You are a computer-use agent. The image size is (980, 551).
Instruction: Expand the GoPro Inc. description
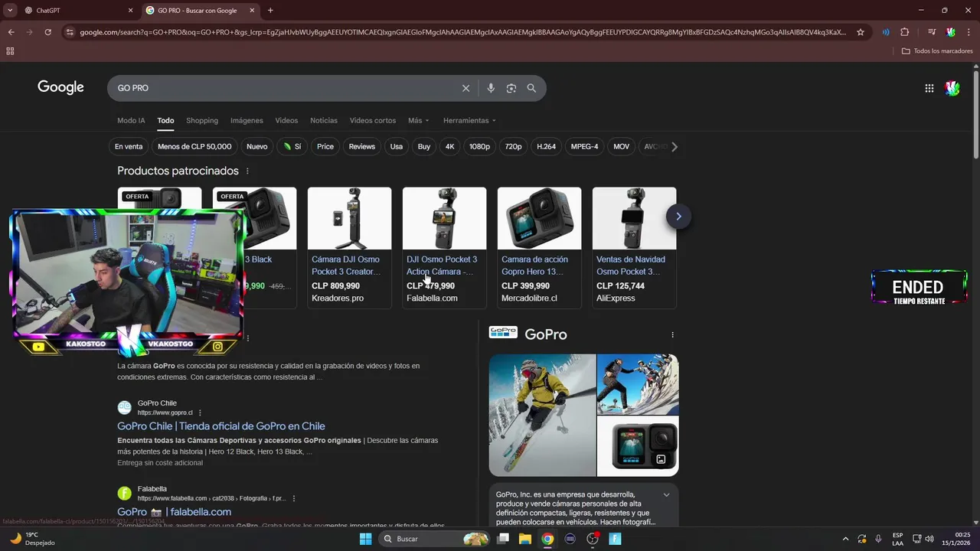[666, 495]
